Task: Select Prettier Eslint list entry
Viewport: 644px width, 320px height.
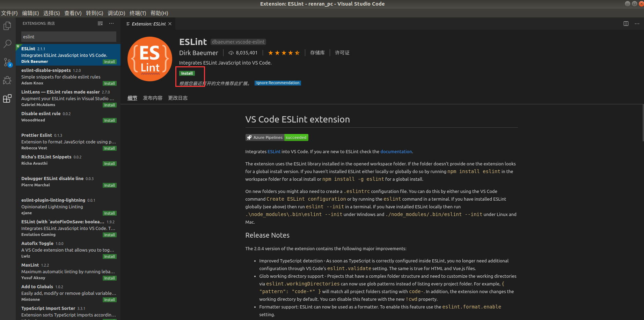Action: click(68, 141)
